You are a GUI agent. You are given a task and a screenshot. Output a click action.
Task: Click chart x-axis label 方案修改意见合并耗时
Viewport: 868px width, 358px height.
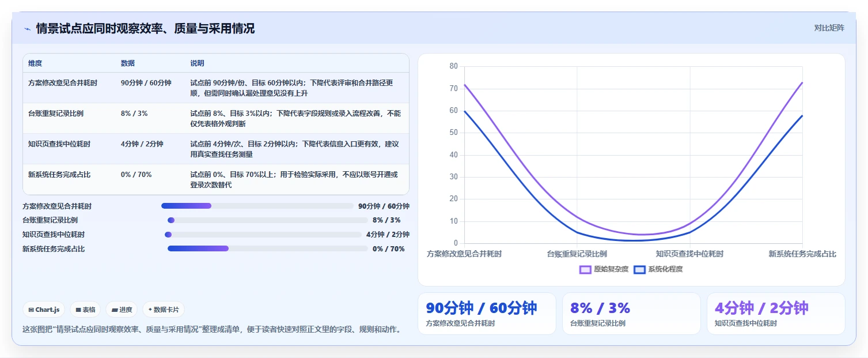tap(464, 254)
